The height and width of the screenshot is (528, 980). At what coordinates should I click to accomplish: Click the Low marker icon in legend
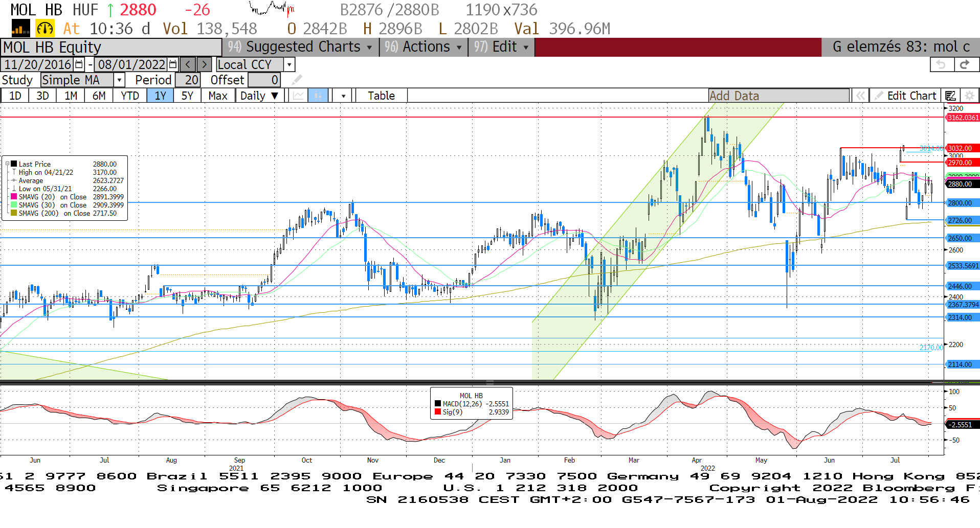[14, 189]
